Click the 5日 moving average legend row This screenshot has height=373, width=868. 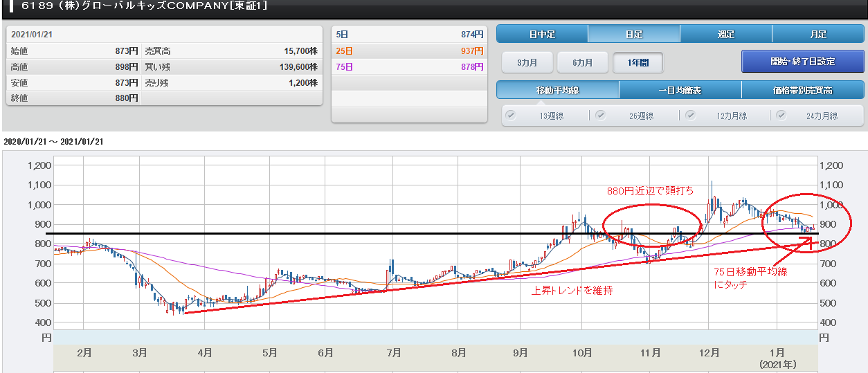[x=410, y=34]
